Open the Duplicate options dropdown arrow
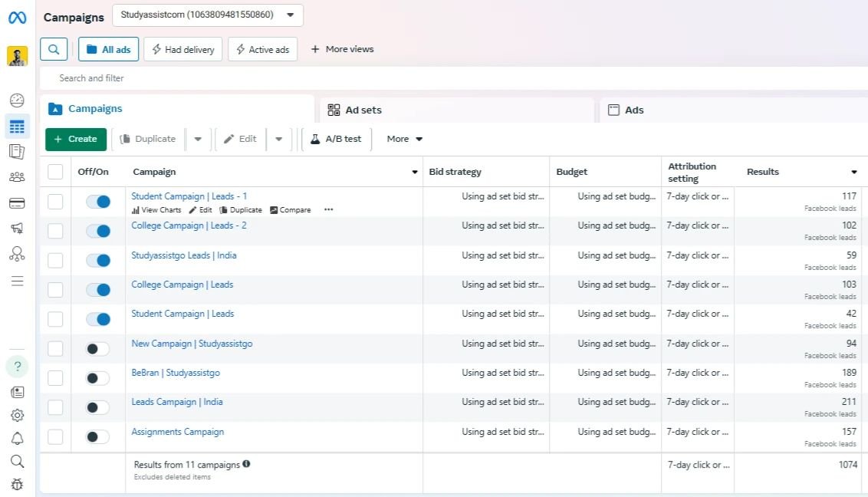The width and height of the screenshot is (868, 497). pyautogui.click(x=198, y=139)
